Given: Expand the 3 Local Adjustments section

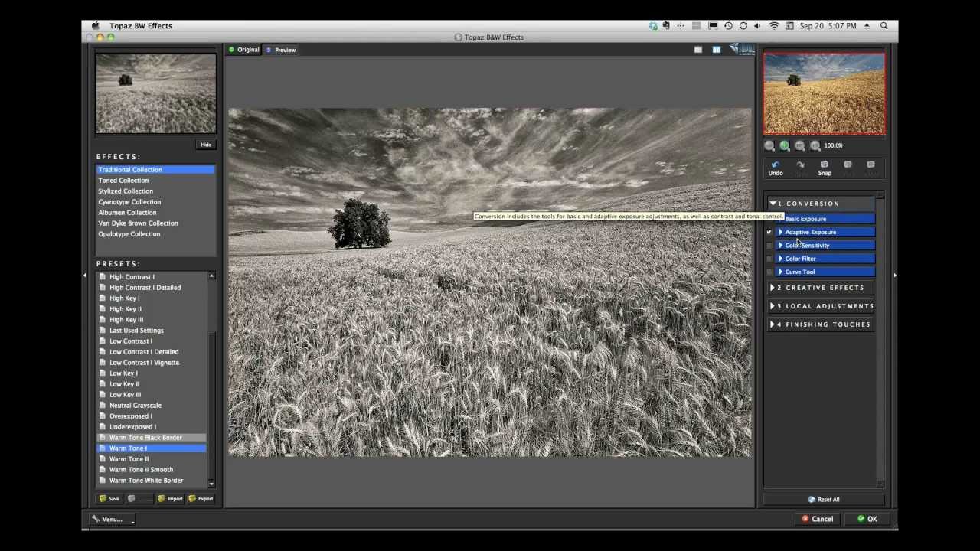Looking at the screenshot, I should tap(773, 306).
